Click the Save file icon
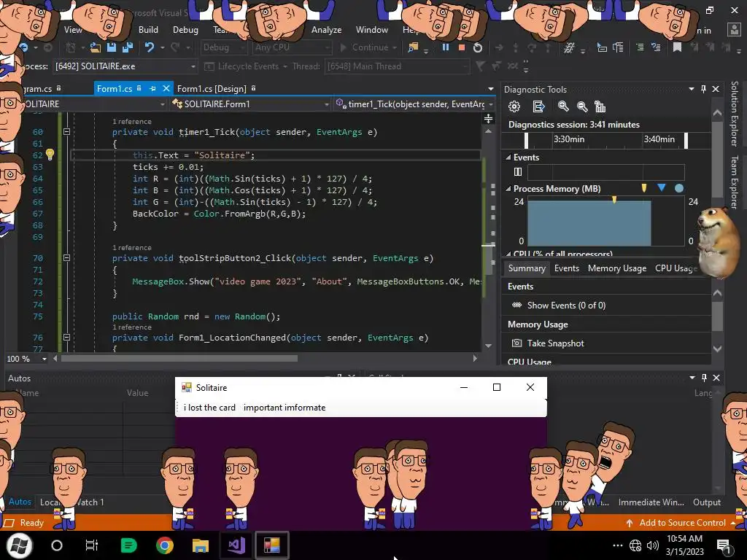The width and height of the screenshot is (747, 560). tap(112, 47)
